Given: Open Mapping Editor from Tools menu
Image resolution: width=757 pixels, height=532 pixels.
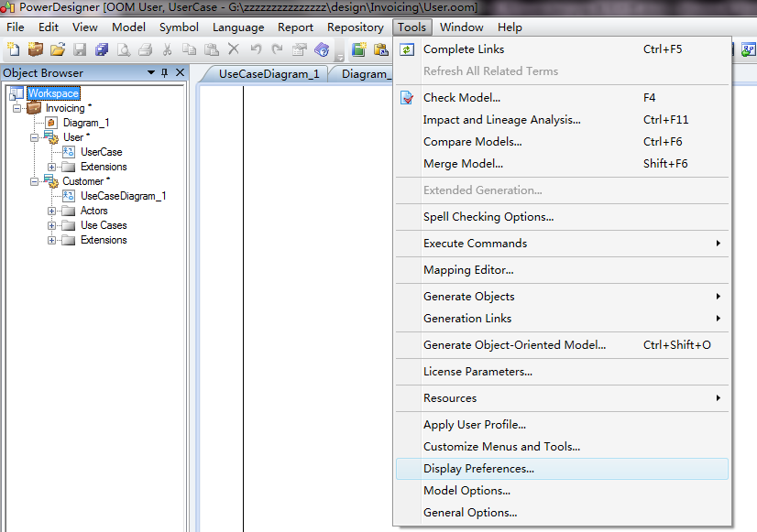Looking at the screenshot, I should (x=562, y=269).
